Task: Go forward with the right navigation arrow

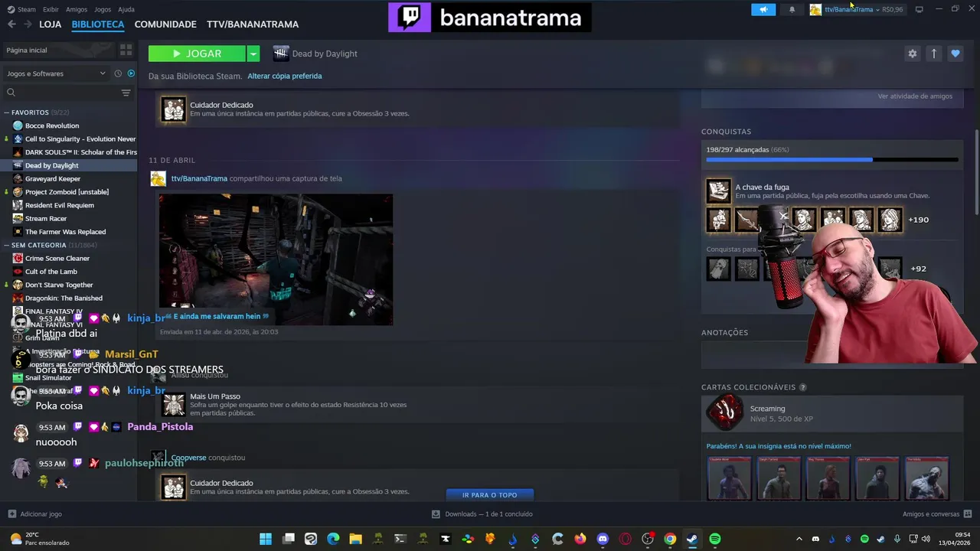Action: click(x=28, y=24)
